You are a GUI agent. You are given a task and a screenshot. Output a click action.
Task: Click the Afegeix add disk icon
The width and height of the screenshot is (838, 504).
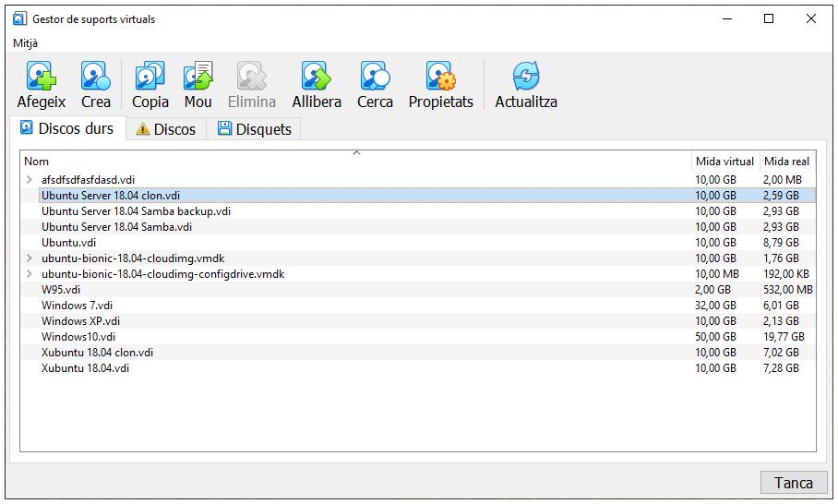tap(42, 77)
